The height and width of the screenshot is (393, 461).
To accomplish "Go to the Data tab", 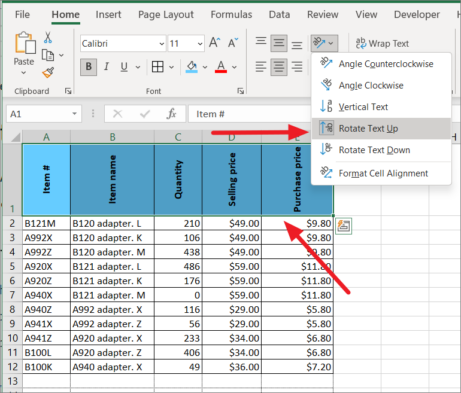I will click(x=279, y=15).
